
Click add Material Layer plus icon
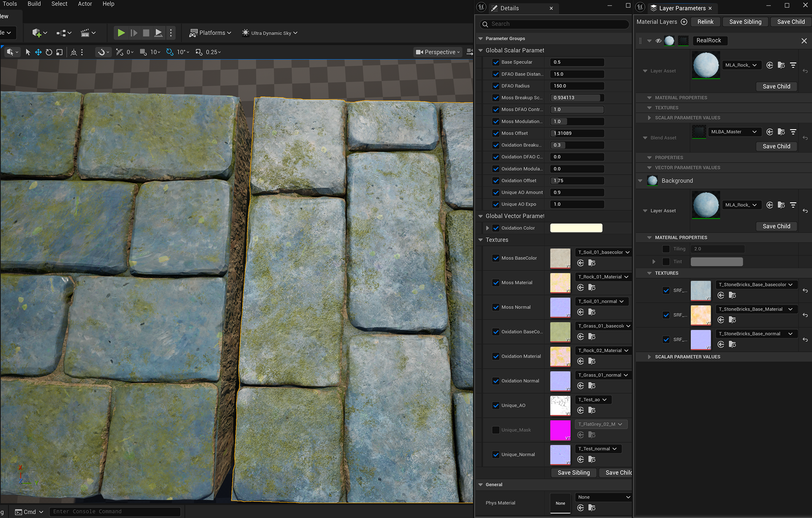click(684, 22)
